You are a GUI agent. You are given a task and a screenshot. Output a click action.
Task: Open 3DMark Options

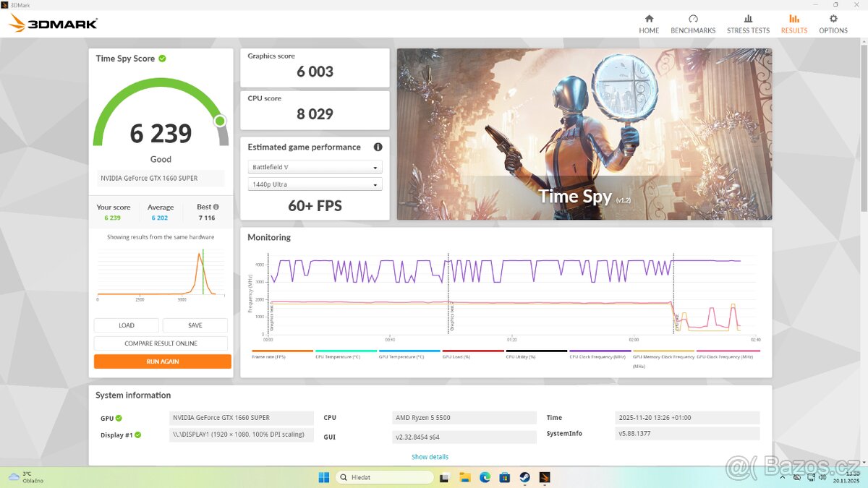click(833, 24)
